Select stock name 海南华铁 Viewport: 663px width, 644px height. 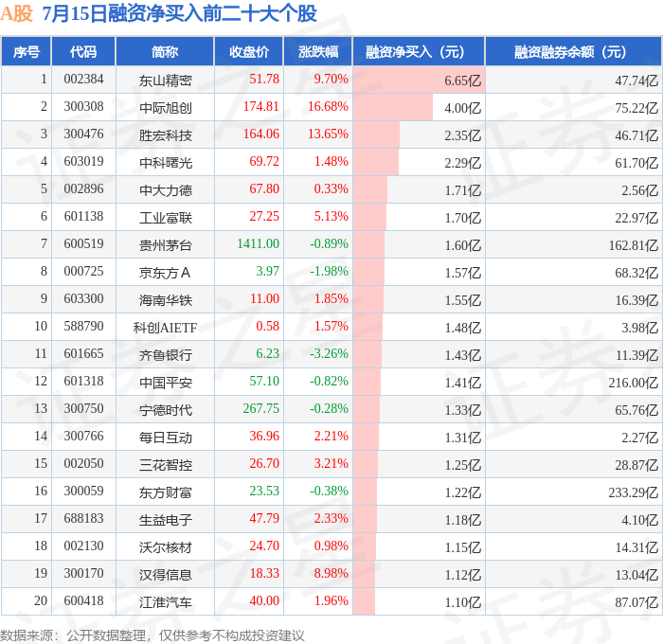click(166, 300)
